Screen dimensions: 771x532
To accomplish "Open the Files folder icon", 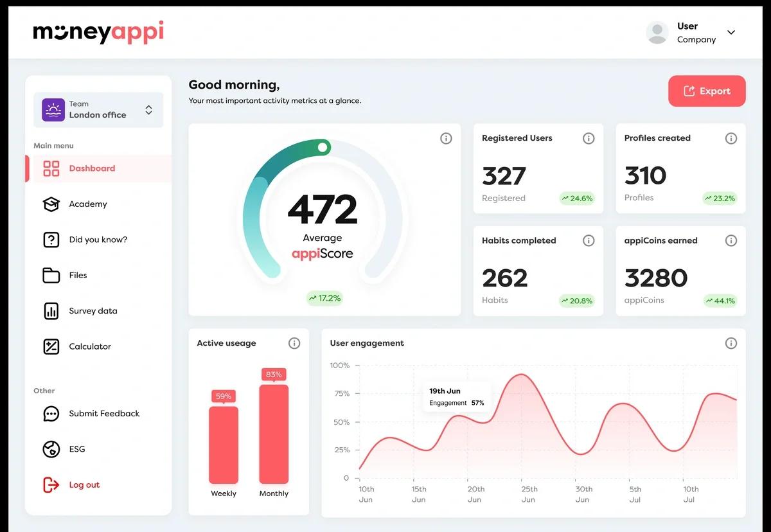I will (x=51, y=275).
